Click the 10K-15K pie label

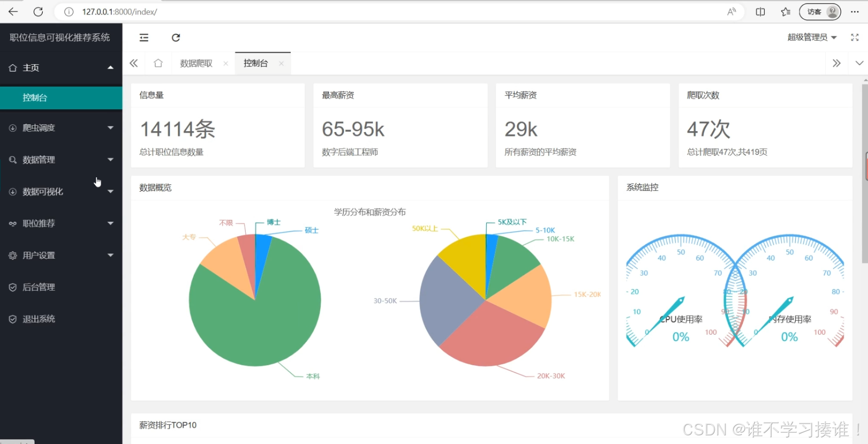(560, 239)
